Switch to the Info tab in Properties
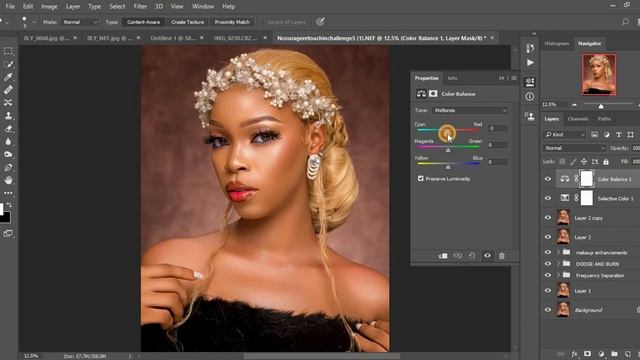 (452, 78)
